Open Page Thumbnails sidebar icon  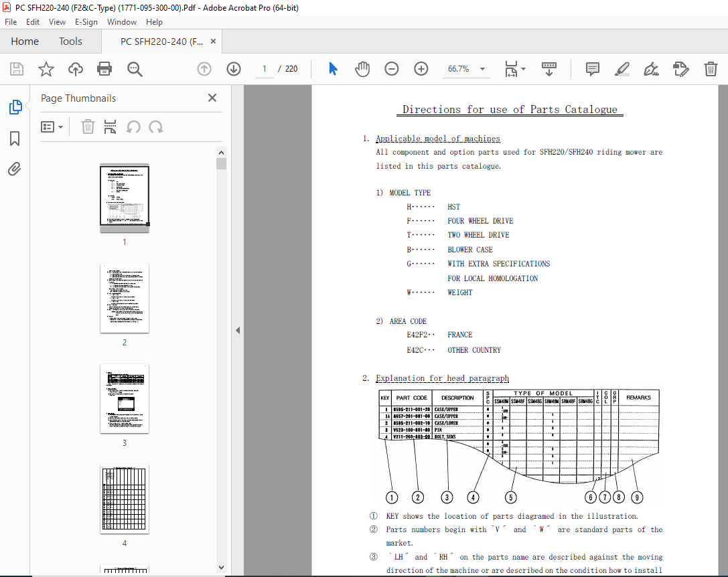[x=15, y=107]
